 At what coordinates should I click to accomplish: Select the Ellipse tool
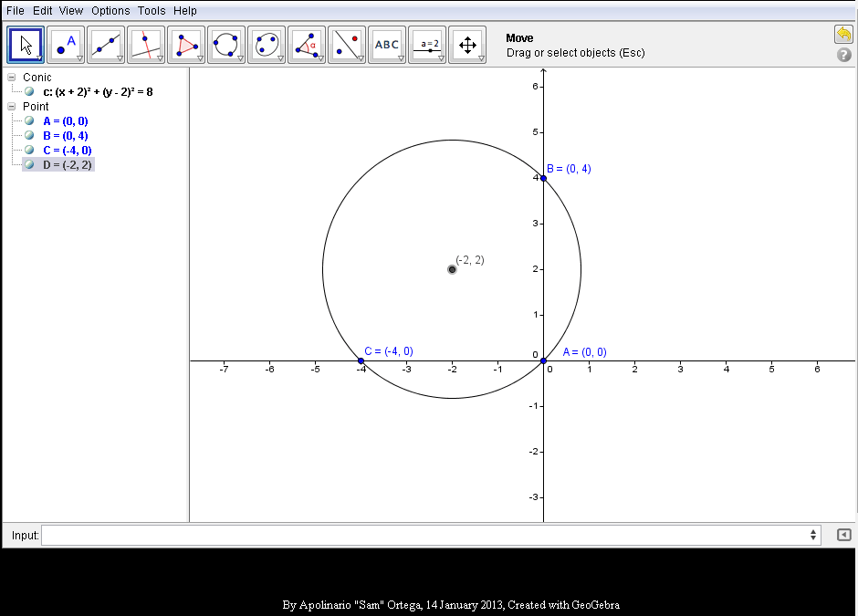[x=266, y=43]
